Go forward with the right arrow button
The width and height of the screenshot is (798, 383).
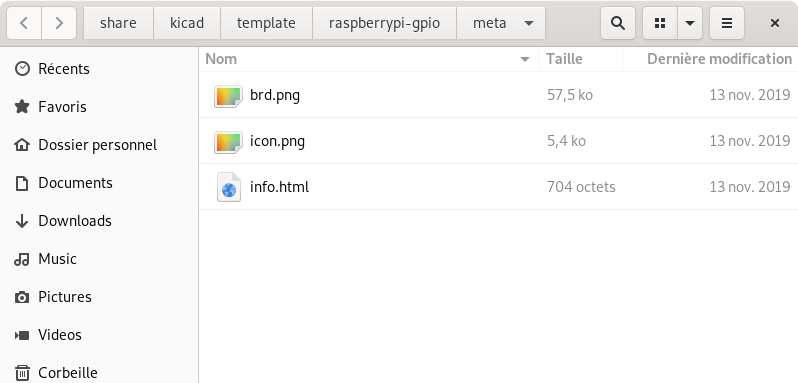[x=59, y=23]
